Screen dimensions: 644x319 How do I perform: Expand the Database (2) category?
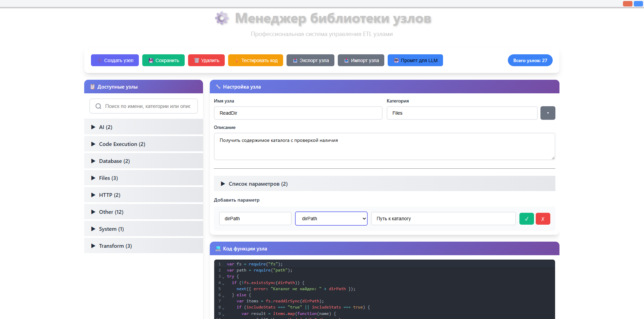pyautogui.click(x=144, y=161)
